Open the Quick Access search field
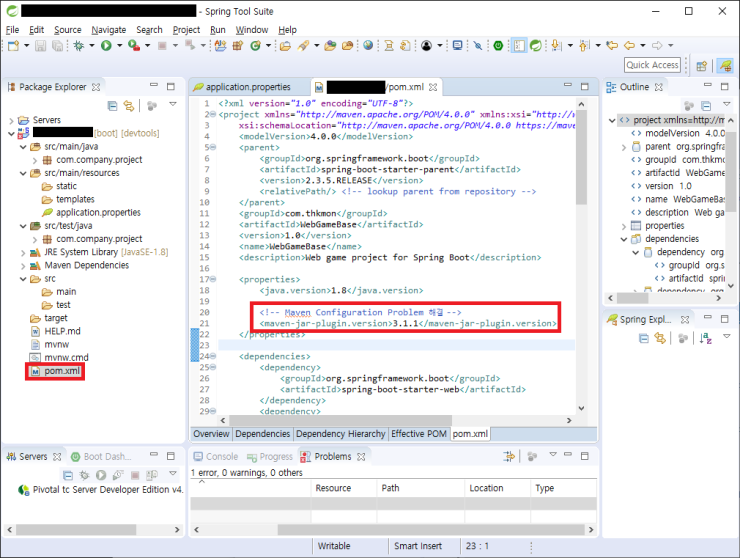Image resolution: width=740 pixels, height=558 pixels. click(652, 65)
